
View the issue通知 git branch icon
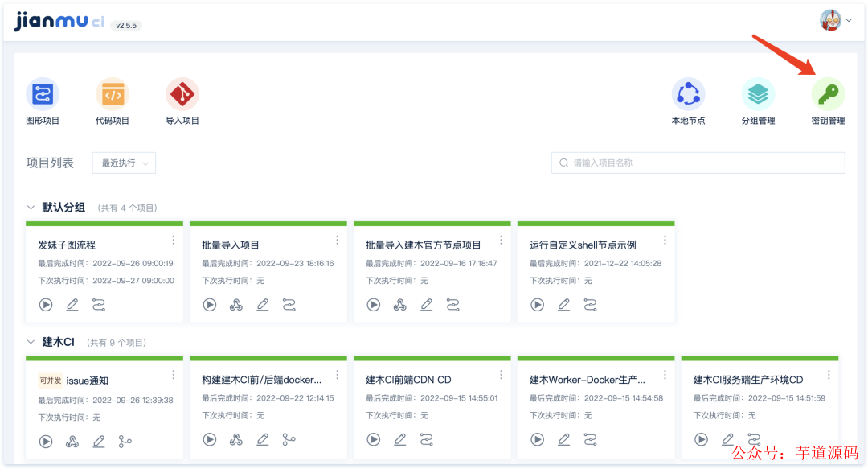[x=125, y=442]
